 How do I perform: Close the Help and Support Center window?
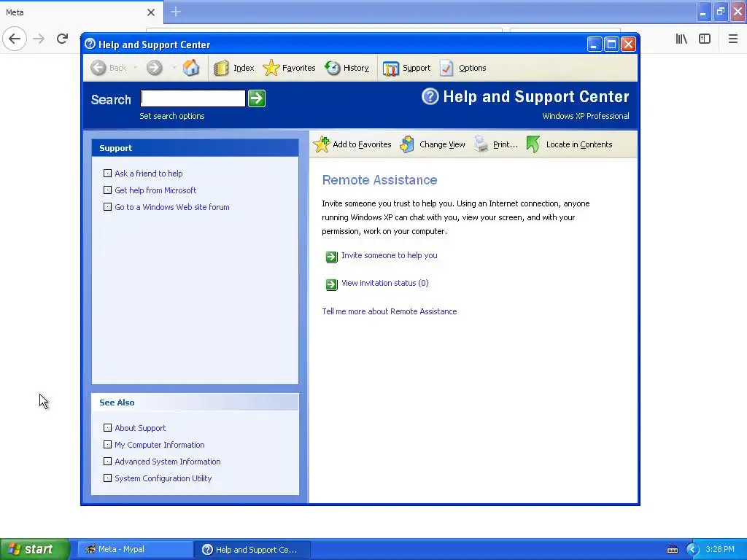tap(628, 44)
